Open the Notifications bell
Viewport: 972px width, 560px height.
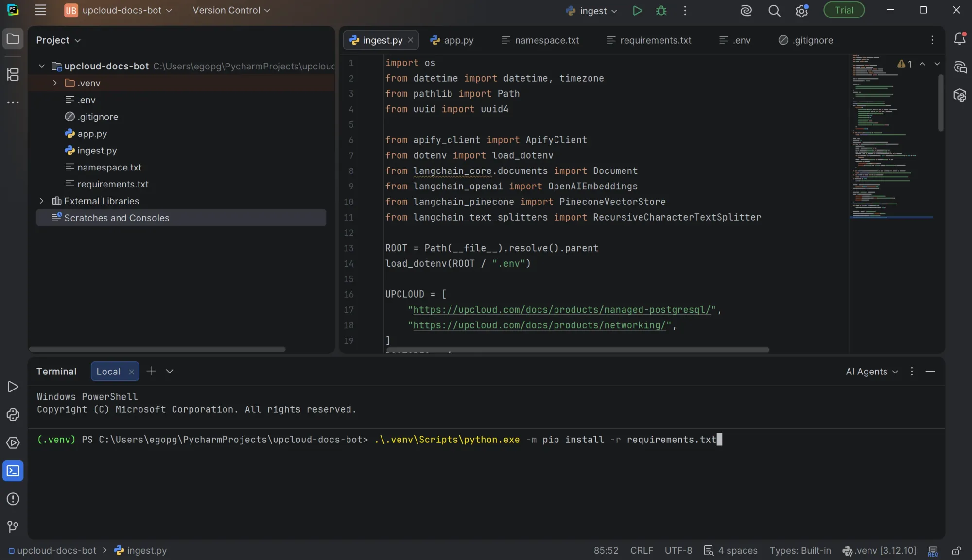point(960,39)
